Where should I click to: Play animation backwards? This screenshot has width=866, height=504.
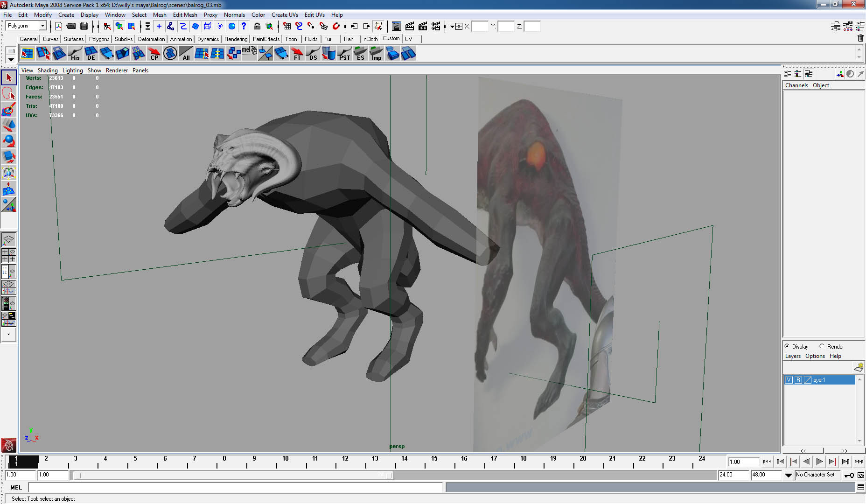tap(806, 462)
